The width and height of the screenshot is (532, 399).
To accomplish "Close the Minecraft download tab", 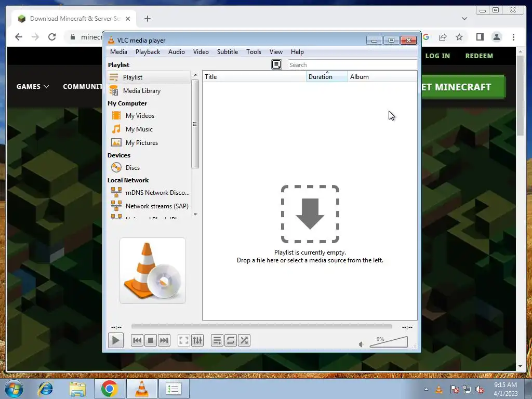I will (128, 19).
